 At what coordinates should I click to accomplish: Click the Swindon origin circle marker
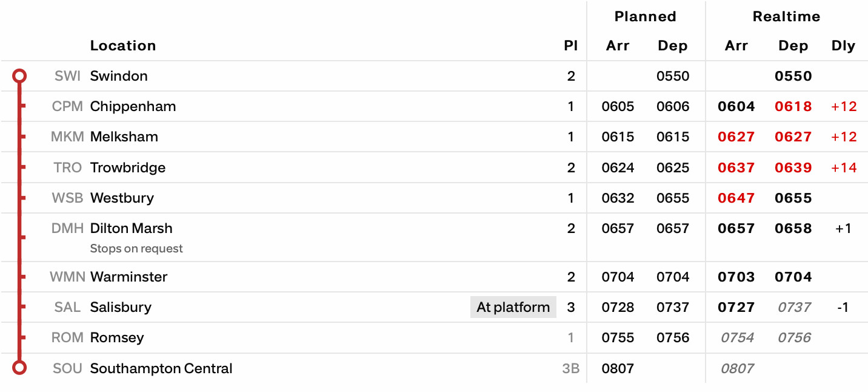[x=20, y=76]
